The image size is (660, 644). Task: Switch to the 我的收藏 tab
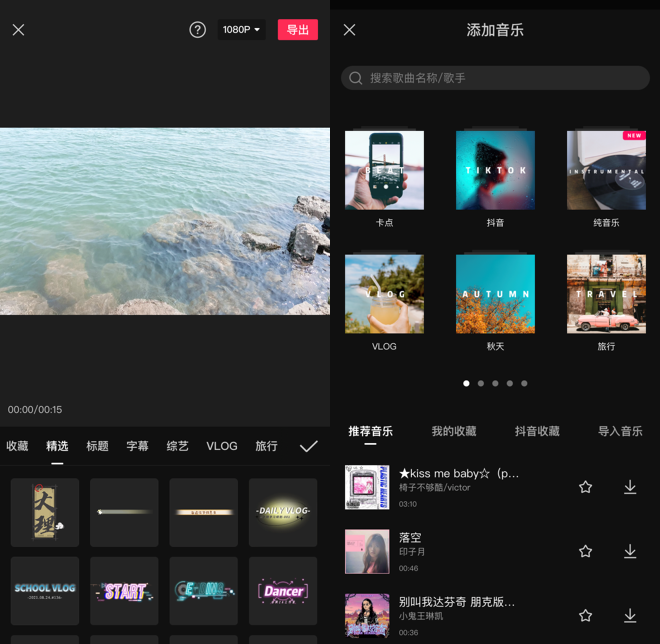[454, 431]
